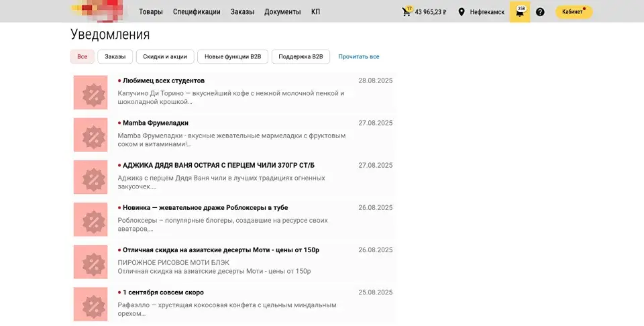This screenshot has height=326, width=644.
Task: Filter by Поддержка B2B
Action: (301, 56)
